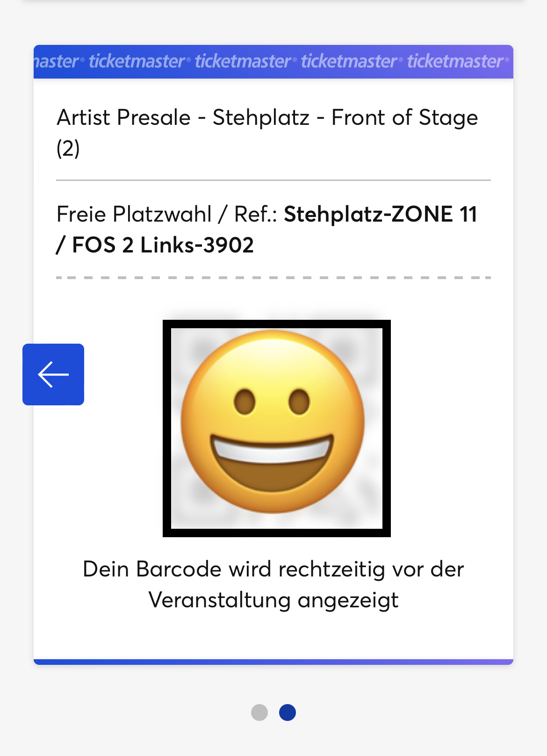The image size is (547, 756).
Task: Tap the '(2)' ticket count text
Action: [68, 149]
